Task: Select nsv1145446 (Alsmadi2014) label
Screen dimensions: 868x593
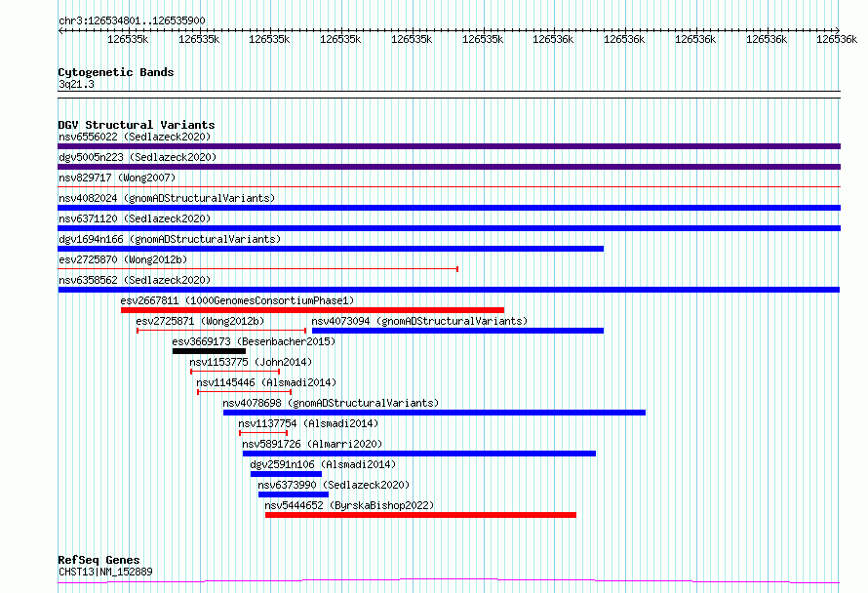Action: (x=266, y=382)
